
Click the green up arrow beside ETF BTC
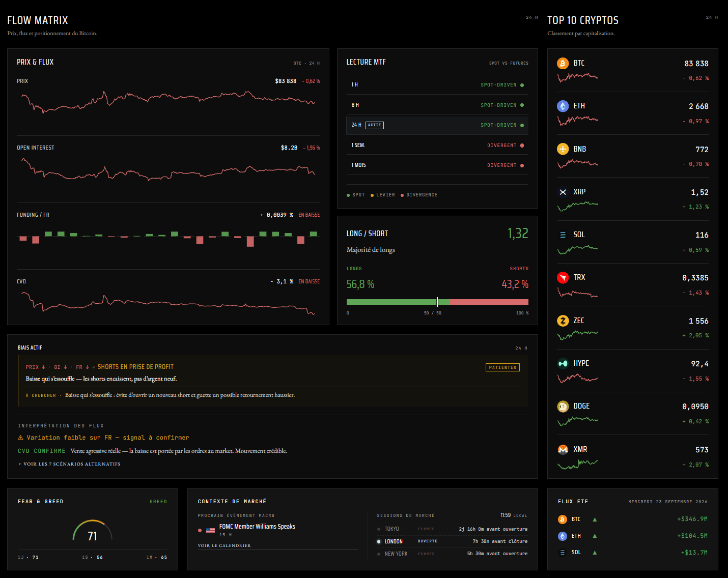(x=595, y=519)
